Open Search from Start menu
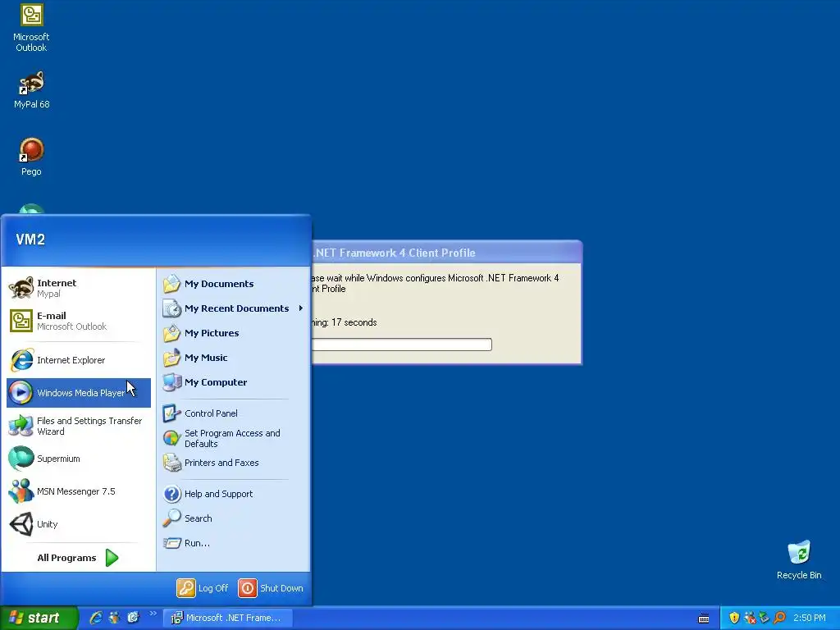 (233, 518)
